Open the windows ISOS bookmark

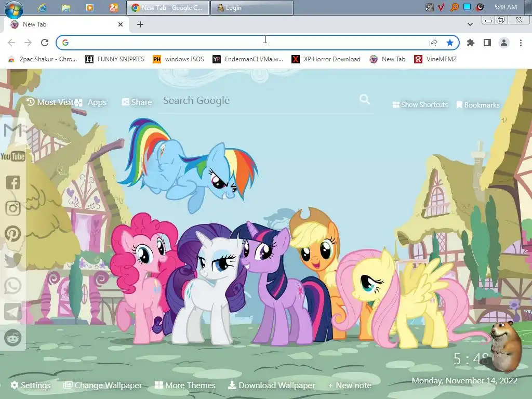pyautogui.click(x=179, y=59)
